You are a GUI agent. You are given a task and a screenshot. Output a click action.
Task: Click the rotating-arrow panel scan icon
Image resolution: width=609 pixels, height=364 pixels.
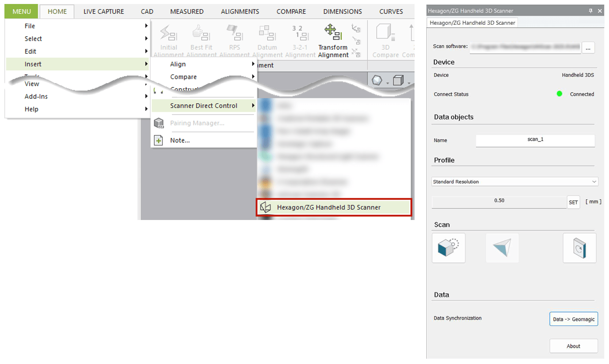579,248
